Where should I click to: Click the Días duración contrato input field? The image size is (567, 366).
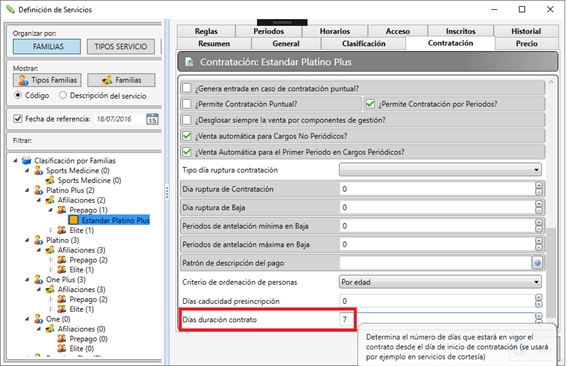click(x=437, y=319)
